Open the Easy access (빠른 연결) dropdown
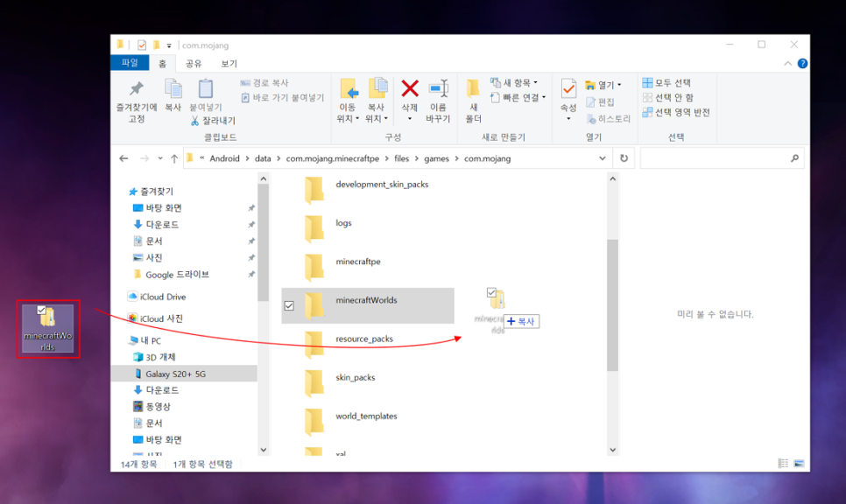846x504 pixels. (518, 98)
